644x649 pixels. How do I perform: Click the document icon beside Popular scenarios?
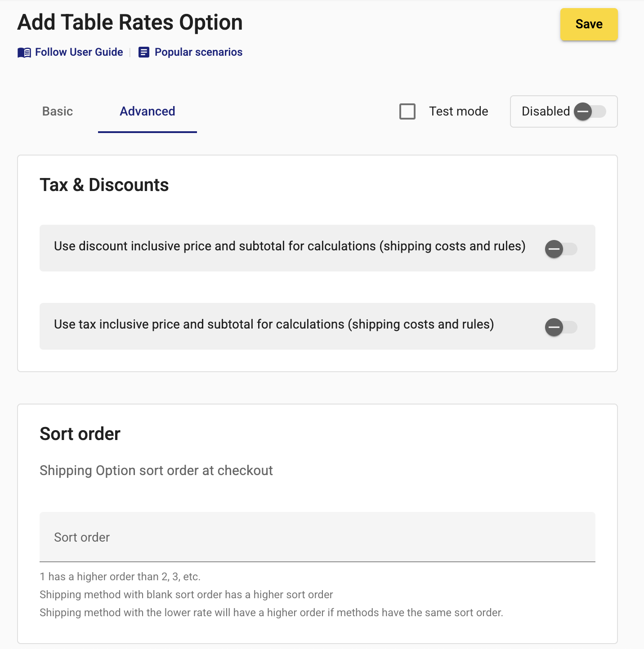(x=143, y=53)
